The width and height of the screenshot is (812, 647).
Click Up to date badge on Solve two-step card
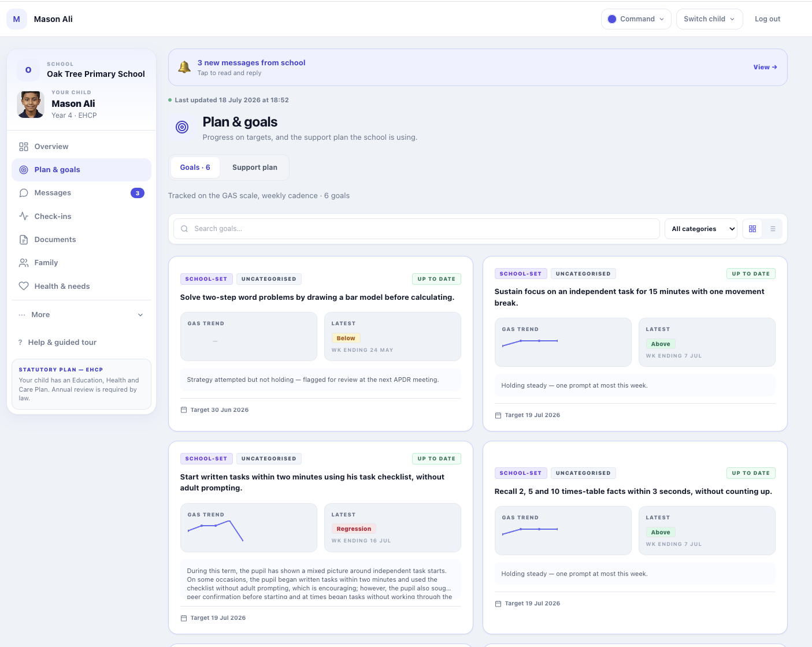pyautogui.click(x=436, y=279)
